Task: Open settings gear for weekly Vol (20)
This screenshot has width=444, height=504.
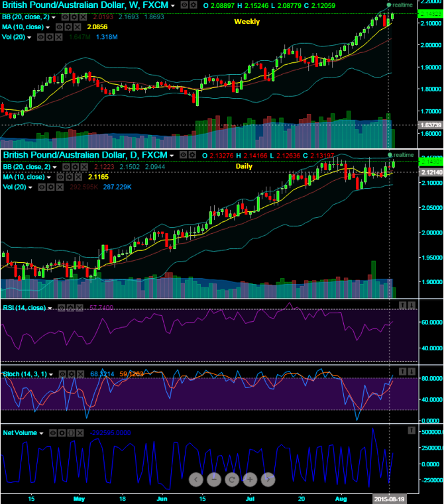Action: tap(50, 37)
